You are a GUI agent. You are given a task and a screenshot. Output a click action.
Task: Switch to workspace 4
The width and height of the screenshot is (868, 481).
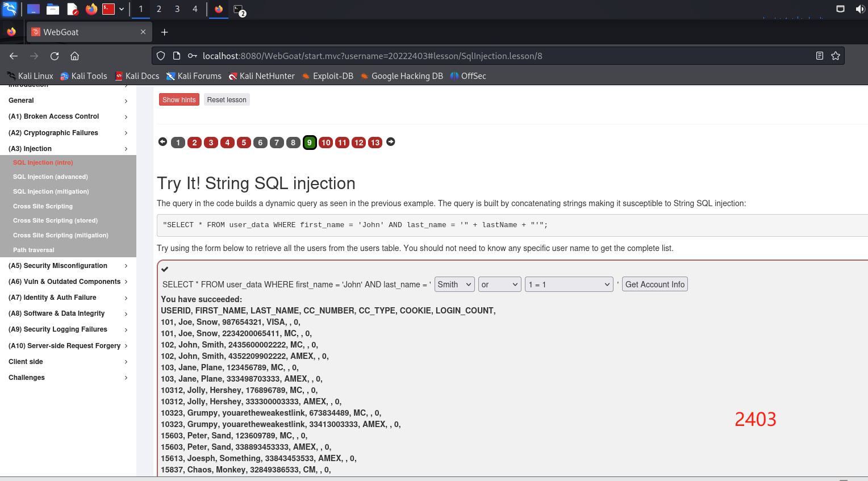coord(195,9)
